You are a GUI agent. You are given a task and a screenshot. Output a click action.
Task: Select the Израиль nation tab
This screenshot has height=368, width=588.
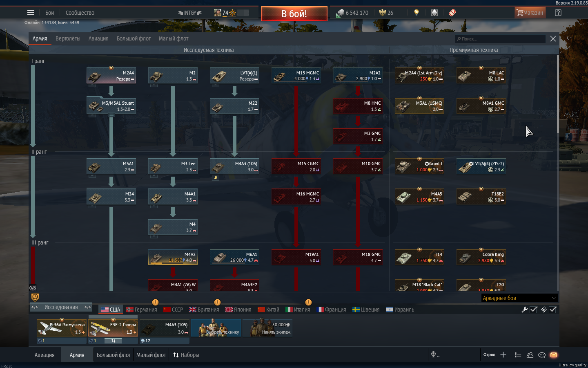tap(400, 310)
